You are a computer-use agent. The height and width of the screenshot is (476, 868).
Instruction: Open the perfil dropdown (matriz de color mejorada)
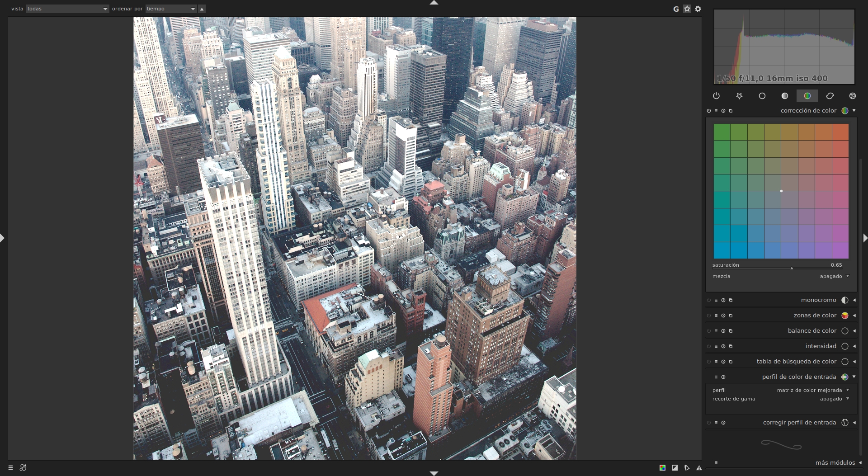pyautogui.click(x=781, y=390)
